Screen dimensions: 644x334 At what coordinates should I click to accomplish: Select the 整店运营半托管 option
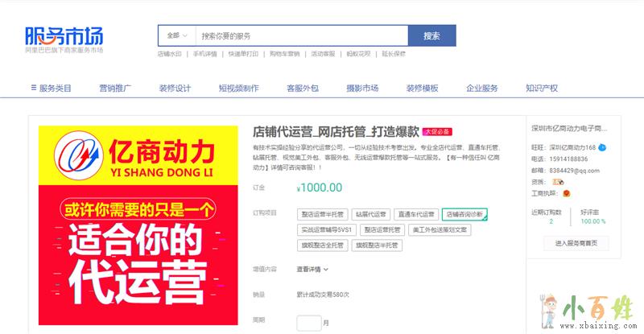click(322, 214)
